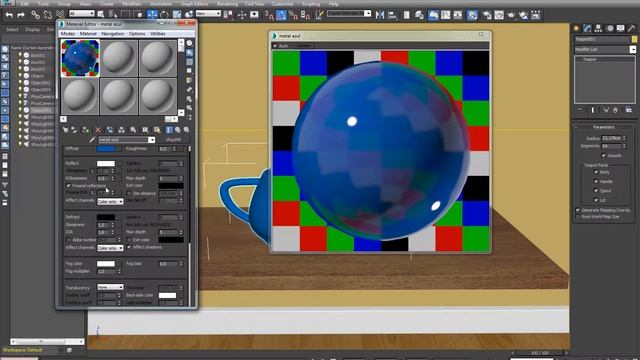Click the Render teapot icon
640x360 pixels.
511,15
